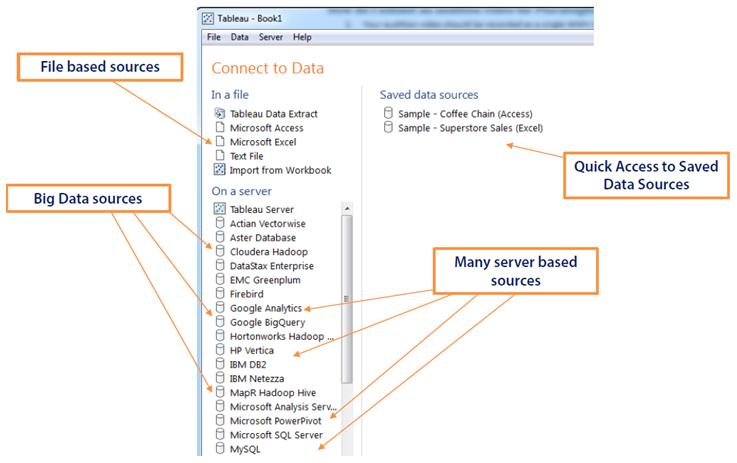Open the Server menu

click(271, 37)
